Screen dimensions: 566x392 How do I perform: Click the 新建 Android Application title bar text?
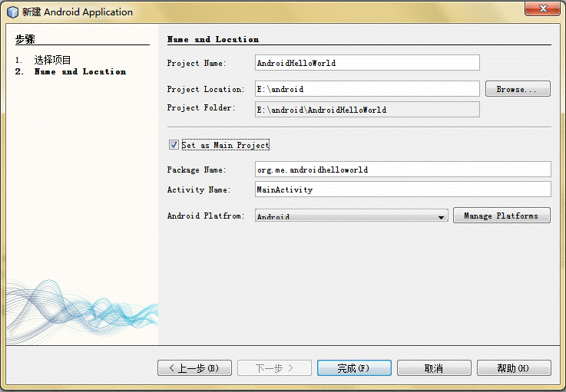pyautogui.click(x=78, y=12)
